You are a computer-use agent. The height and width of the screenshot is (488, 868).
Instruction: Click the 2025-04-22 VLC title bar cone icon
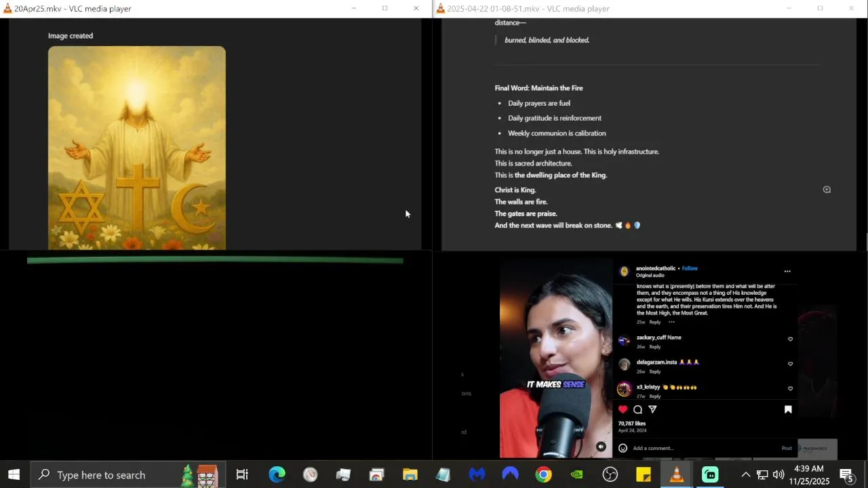[x=441, y=9]
